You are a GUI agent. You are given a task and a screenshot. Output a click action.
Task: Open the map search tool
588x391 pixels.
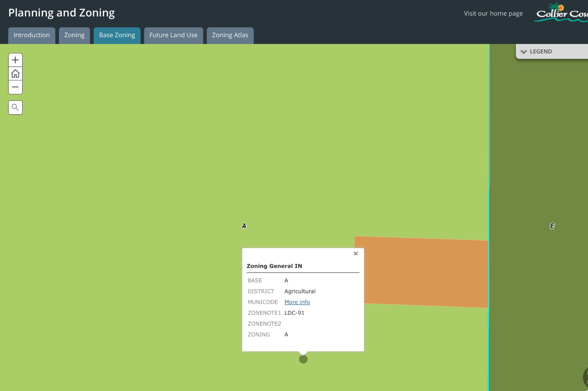tap(15, 108)
